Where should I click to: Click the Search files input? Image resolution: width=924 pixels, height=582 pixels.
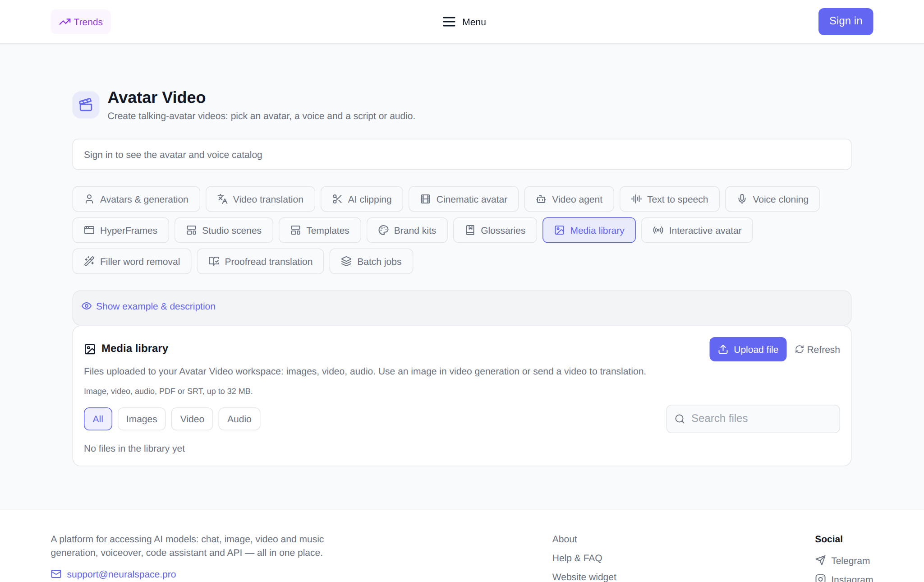[753, 419]
